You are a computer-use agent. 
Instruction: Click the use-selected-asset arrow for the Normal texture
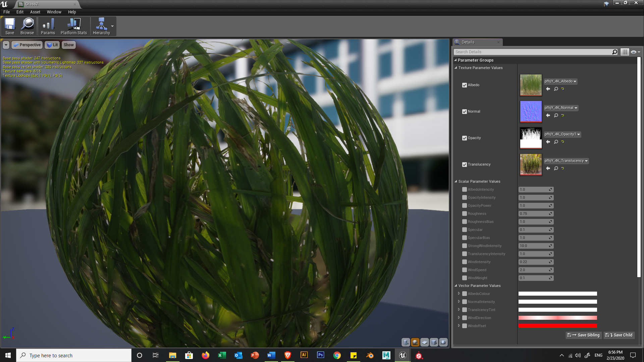(x=548, y=115)
